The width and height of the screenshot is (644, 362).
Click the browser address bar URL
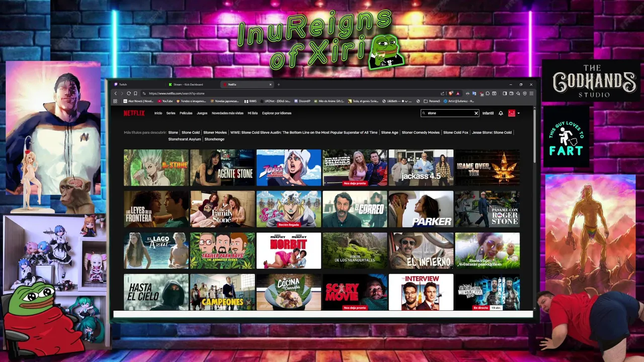tap(177, 94)
